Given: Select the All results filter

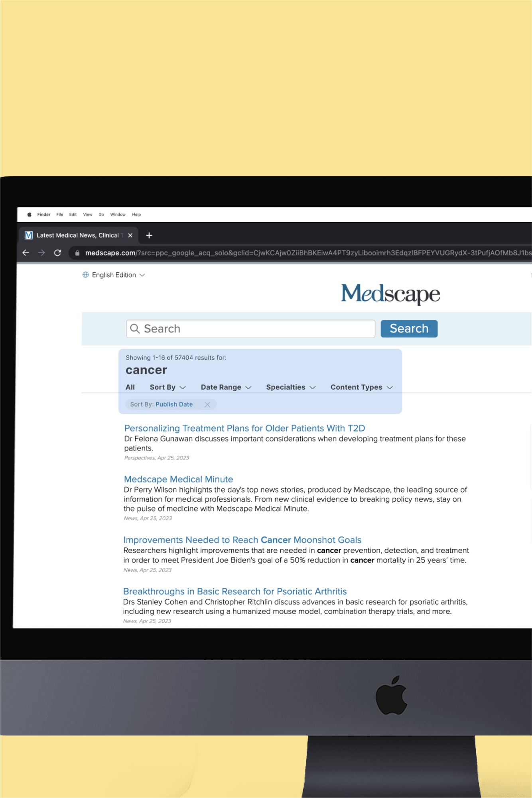Looking at the screenshot, I should point(130,387).
